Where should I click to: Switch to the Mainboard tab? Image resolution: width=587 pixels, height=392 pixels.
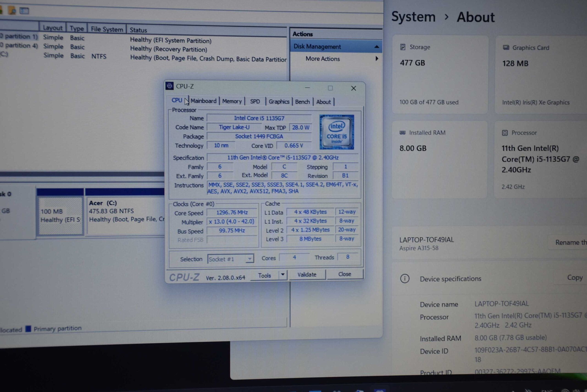(x=203, y=101)
